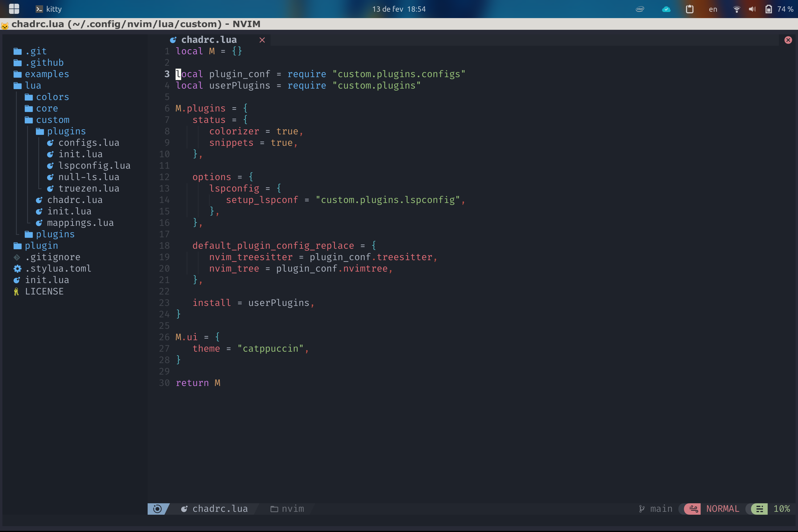Click the kitty terminal icon in top bar
This screenshot has height=532, width=798.
click(x=40, y=9)
